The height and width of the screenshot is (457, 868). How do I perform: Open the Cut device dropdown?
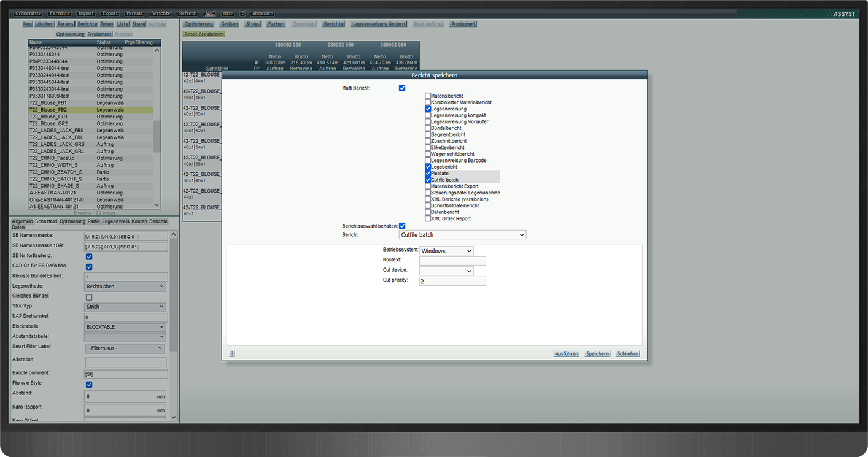tap(446, 271)
